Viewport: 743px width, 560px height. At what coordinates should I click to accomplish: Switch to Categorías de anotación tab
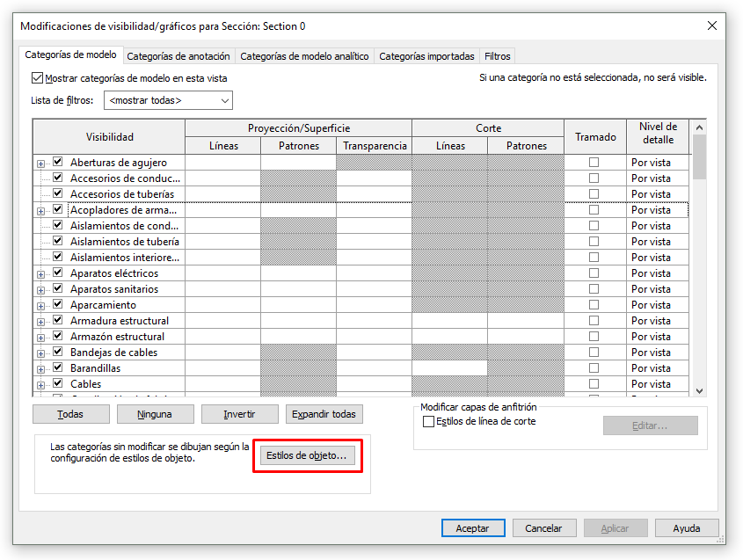pos(178,56)
